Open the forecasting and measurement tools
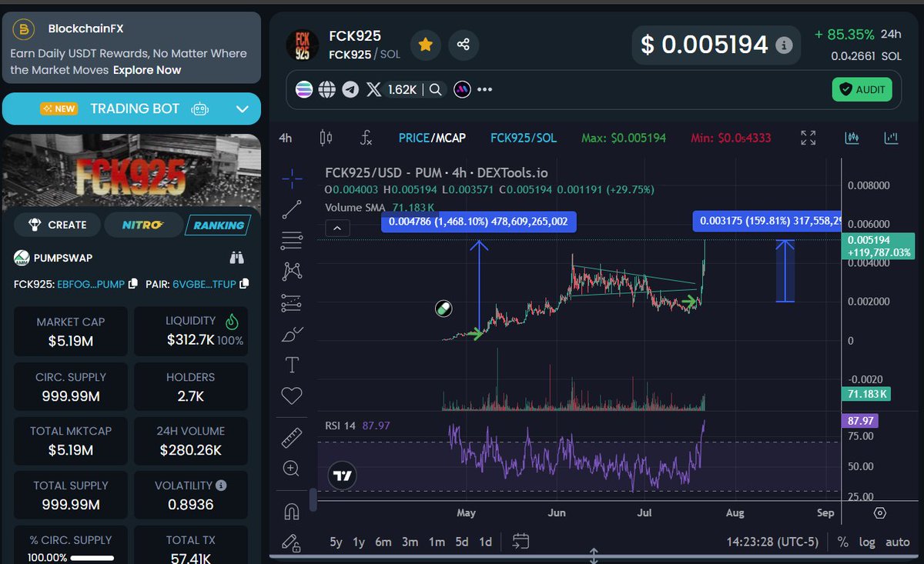The width and height of the screenshot is (924, 564). (x=292, y=302)
